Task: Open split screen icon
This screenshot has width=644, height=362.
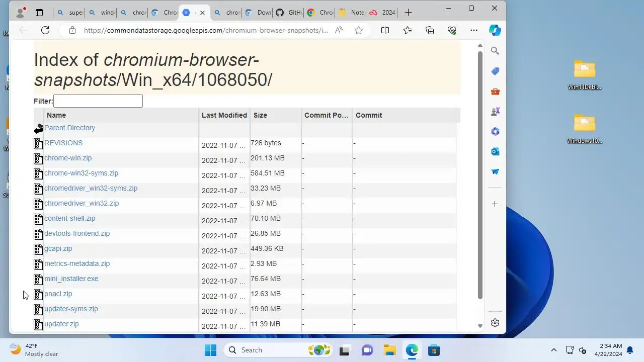Action: pos(385,30)
